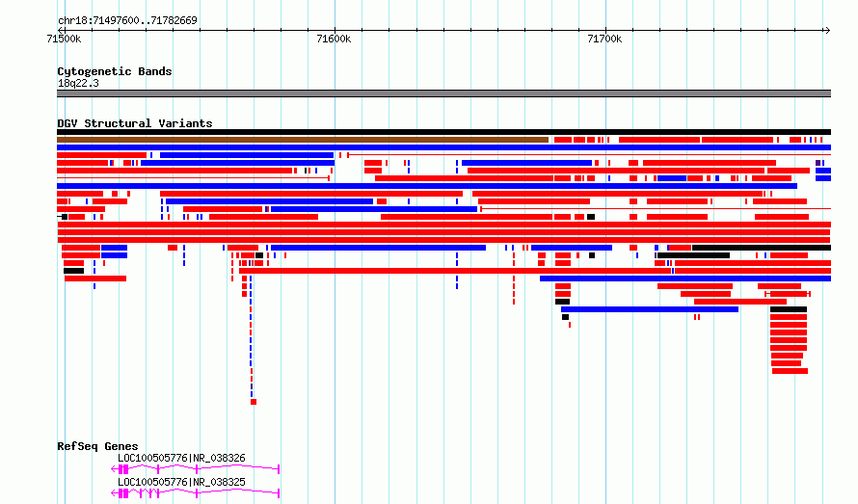
Task: Select the RefSeq Genes track title
Action: pyautogui.click(x=97, y=446)
